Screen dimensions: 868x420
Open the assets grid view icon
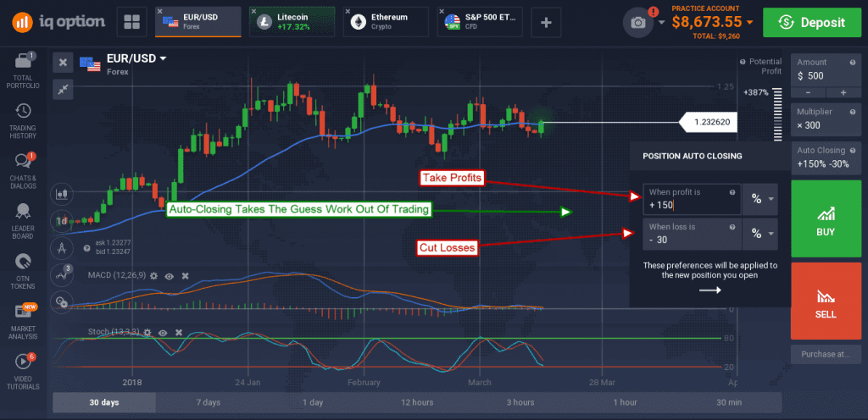click(131, 22)
